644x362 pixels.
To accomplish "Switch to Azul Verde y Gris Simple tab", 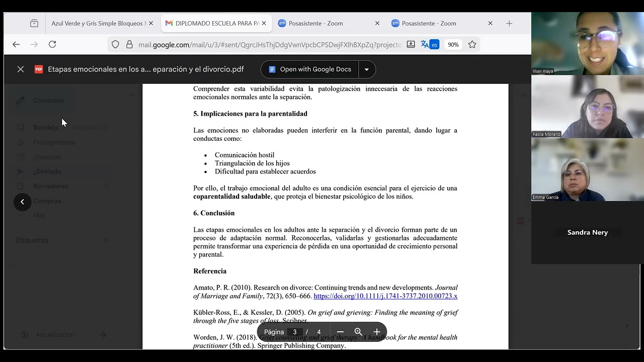I will coord(99,23).
